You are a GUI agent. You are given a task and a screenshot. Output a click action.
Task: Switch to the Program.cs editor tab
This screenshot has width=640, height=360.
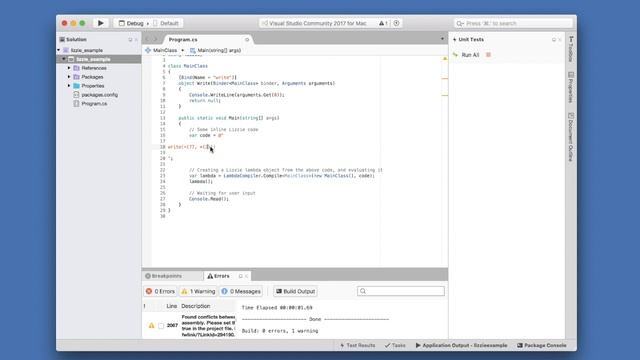pos(183,40)
